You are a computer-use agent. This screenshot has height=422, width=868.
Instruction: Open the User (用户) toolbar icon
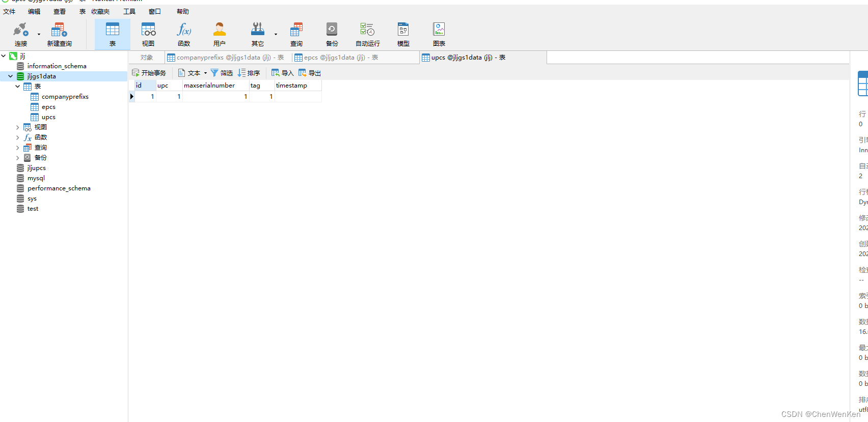pyautogui.click(x=220, y=35)
